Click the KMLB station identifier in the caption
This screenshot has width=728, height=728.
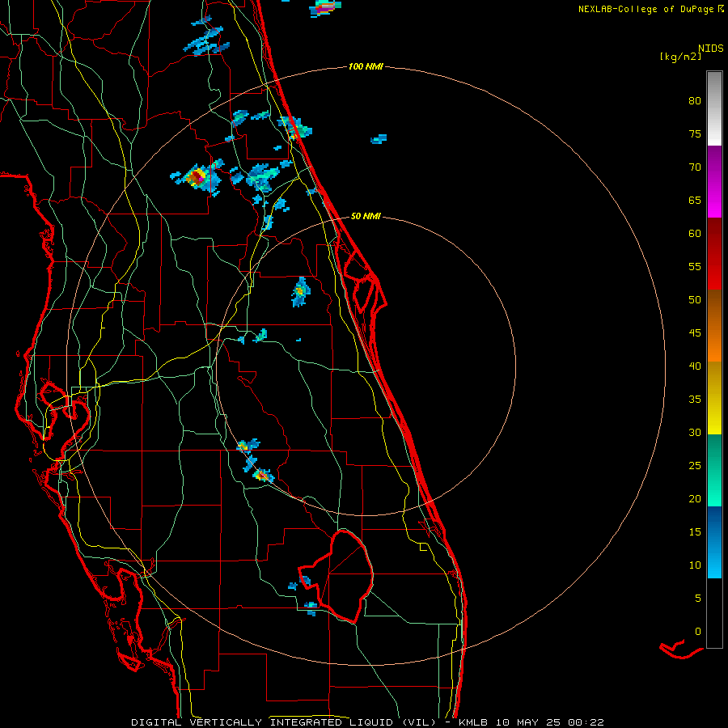[x=473, y=722]
